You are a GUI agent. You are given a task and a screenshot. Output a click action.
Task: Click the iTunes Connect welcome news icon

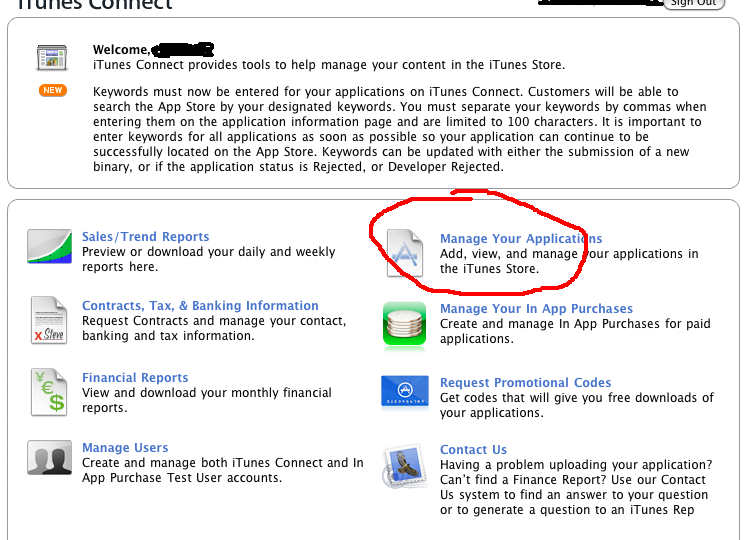click(x=52, y=58)
